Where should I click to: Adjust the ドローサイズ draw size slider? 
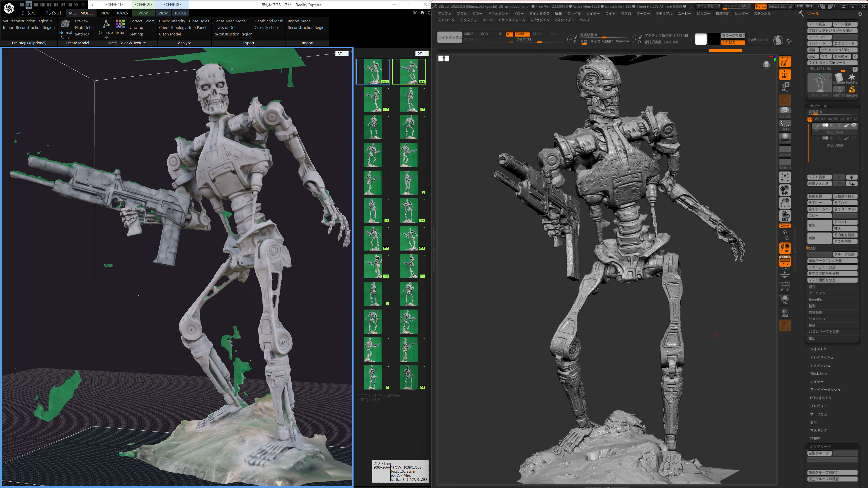(604, 41)
